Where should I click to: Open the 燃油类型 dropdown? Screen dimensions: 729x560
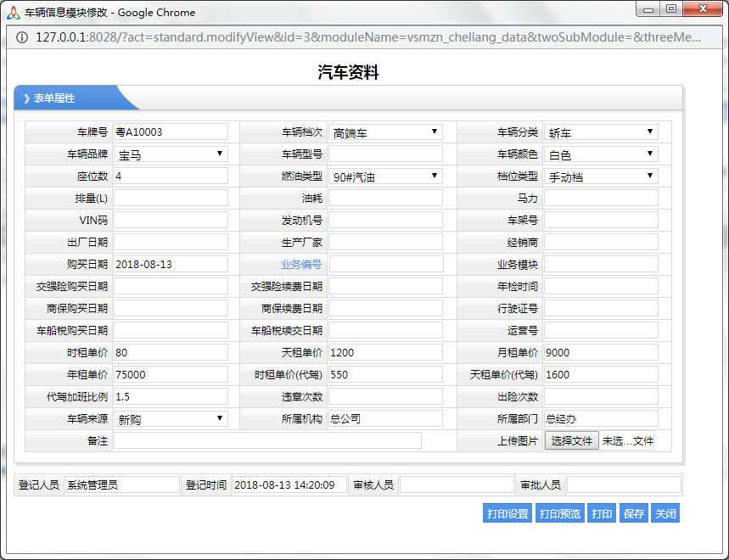point(385,176)
